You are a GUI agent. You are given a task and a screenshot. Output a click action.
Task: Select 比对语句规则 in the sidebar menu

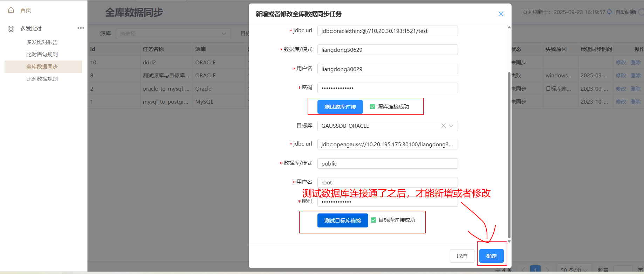[42, 54]
